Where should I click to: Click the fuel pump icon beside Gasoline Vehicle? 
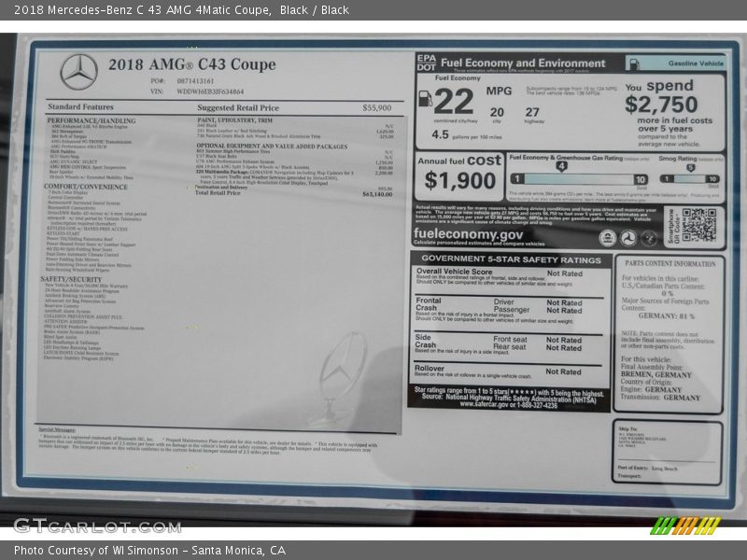pyautogui.click(x=634, y=63)
